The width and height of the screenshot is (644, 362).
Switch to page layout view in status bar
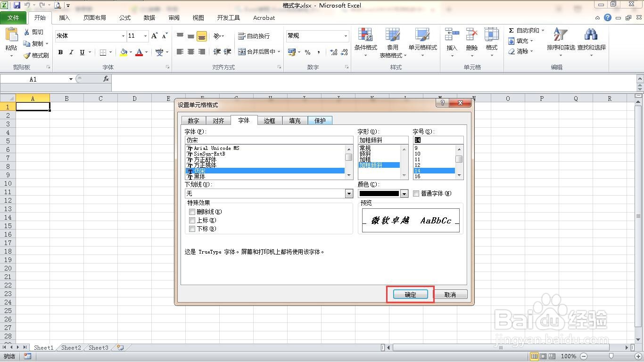(543, 356)
